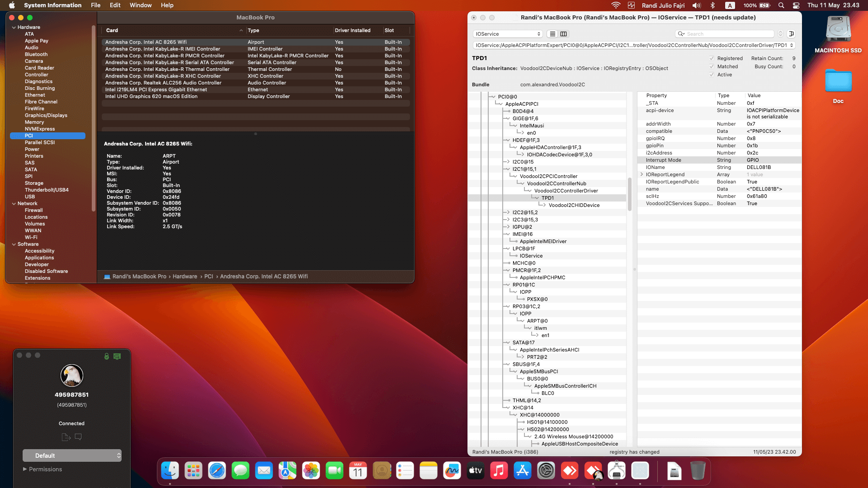Image resolution: width=868 pixels, height=488 pixels.
Task: Open Messages from the Dock
Action: coord(241,471)
